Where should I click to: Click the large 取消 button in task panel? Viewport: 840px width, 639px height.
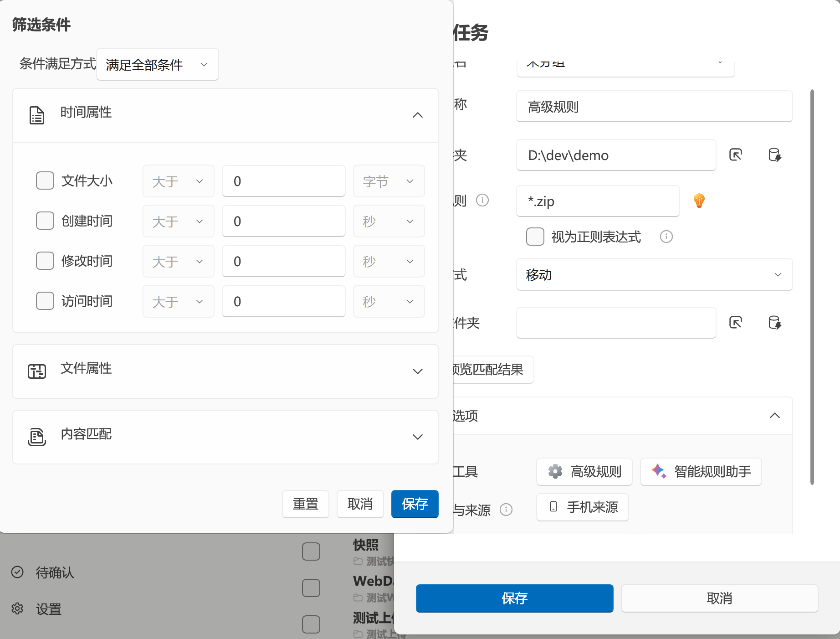click(x=720, y=598)
